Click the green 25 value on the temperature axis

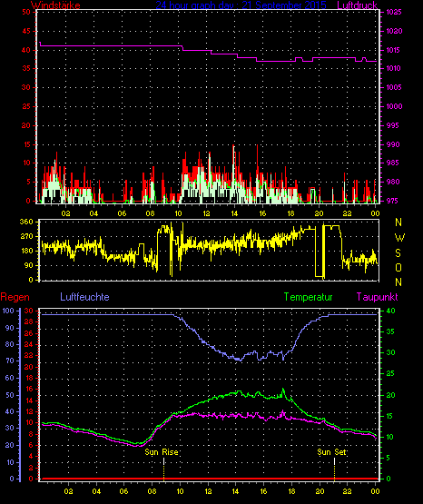[x=390, y=373]
